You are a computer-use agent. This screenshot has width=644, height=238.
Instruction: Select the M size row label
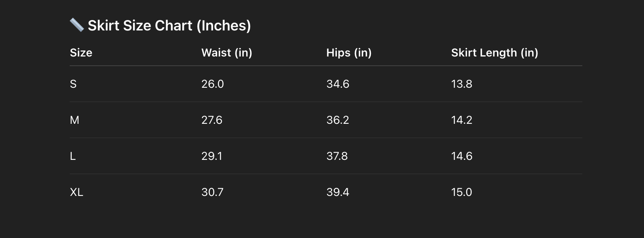(74, 120)
